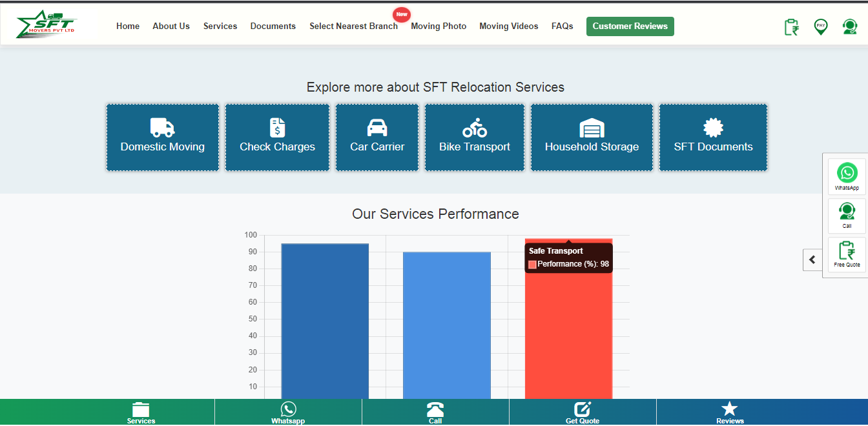Open the Household Storage tile
The width and height of the screenshot is (868, 426).
(592, 137)
